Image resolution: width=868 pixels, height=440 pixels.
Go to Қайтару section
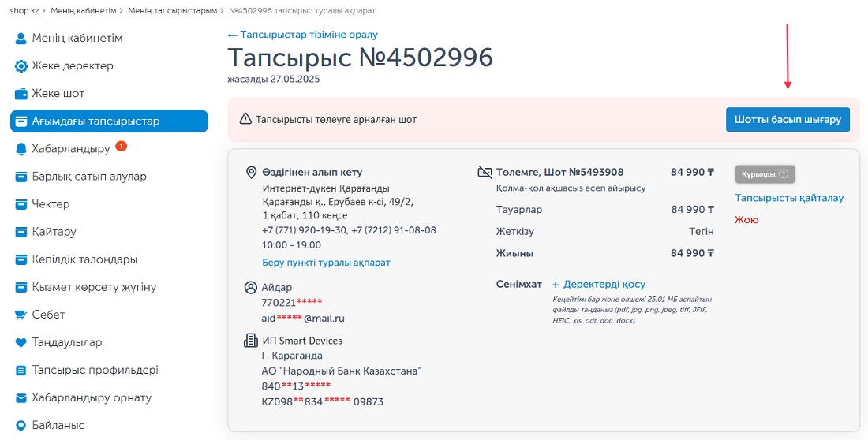click(54, 232)
